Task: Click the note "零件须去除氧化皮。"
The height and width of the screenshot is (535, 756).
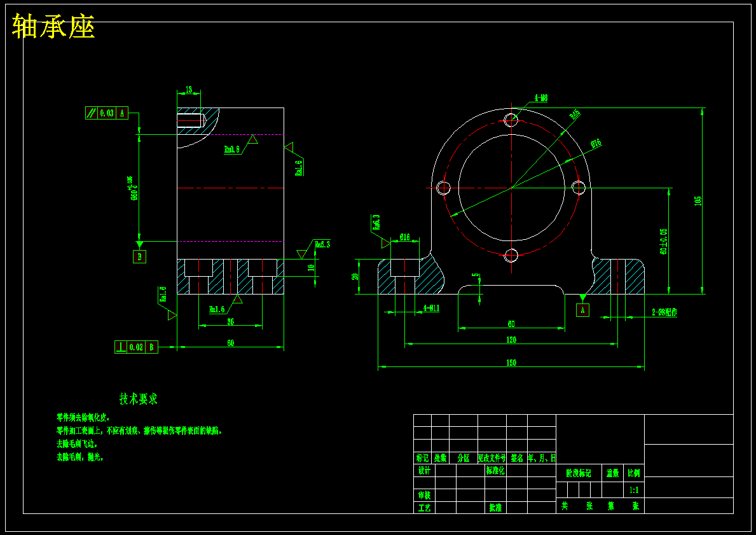Action: pyautogui.click(x=83, y=417)
